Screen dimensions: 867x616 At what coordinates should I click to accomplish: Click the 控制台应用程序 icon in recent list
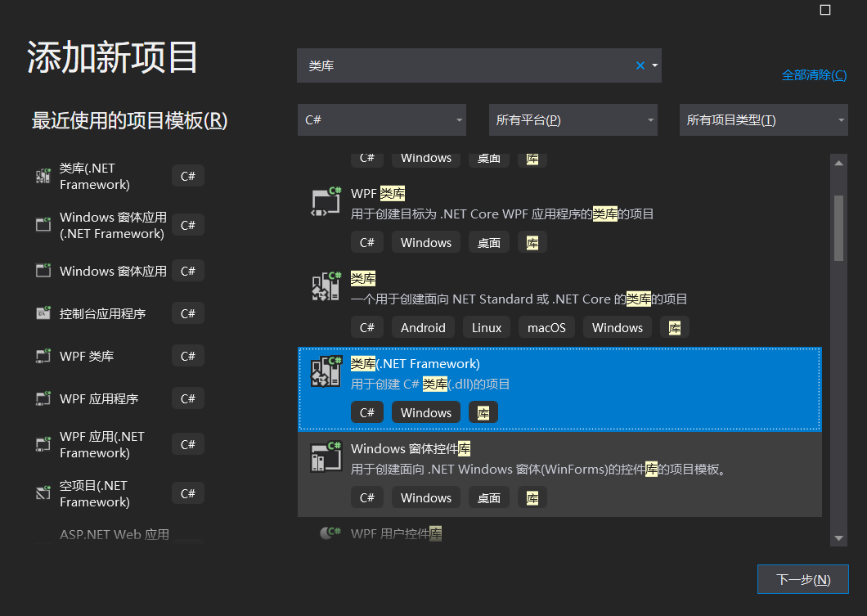pyautogui.click(x=43, y=313)
